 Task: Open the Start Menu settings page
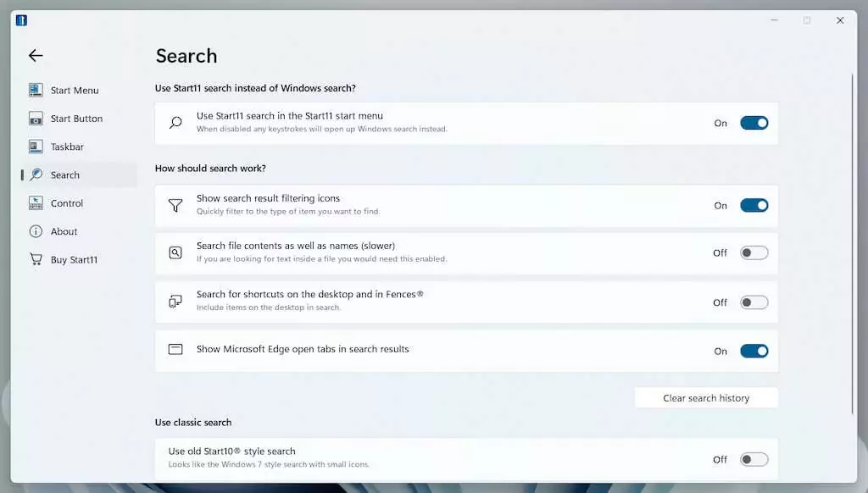click(x=75, y=90)
